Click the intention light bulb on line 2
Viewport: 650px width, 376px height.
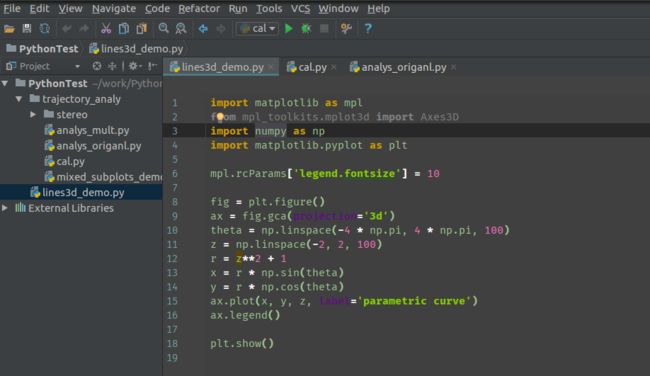pos(220,116)
